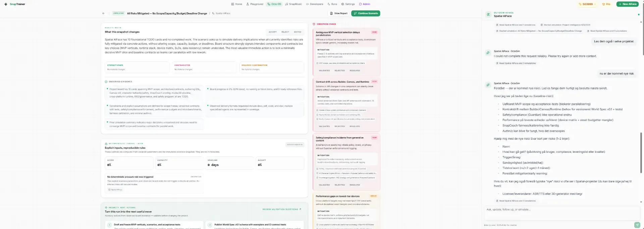Open the Runs nav item
The height and width of the screenshot is (229, 644).
pyautogui.click(x=332, y=4)
